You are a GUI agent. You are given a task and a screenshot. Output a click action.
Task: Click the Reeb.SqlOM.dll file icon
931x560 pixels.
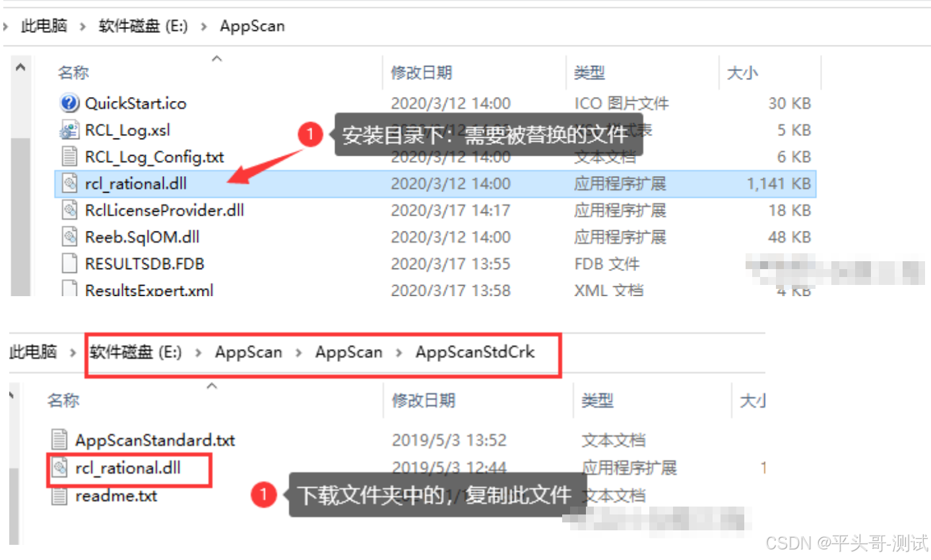(x=70, y=237)
